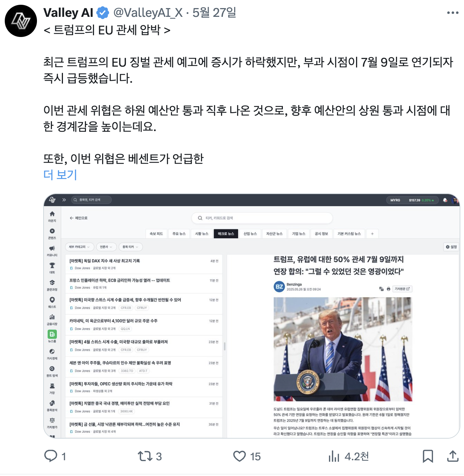The image size is (464, 476).
Task: Click the 티커, 키워드로 검색 search field
Action: coord(262,218)
